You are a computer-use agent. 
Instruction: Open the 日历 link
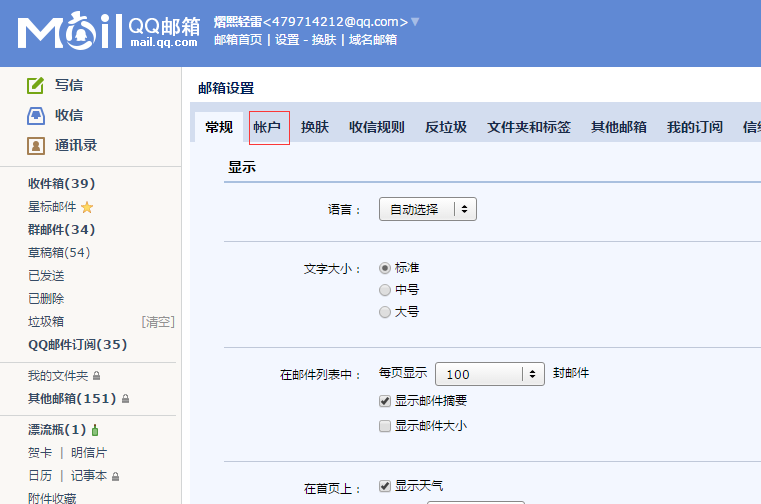point(40,476)
